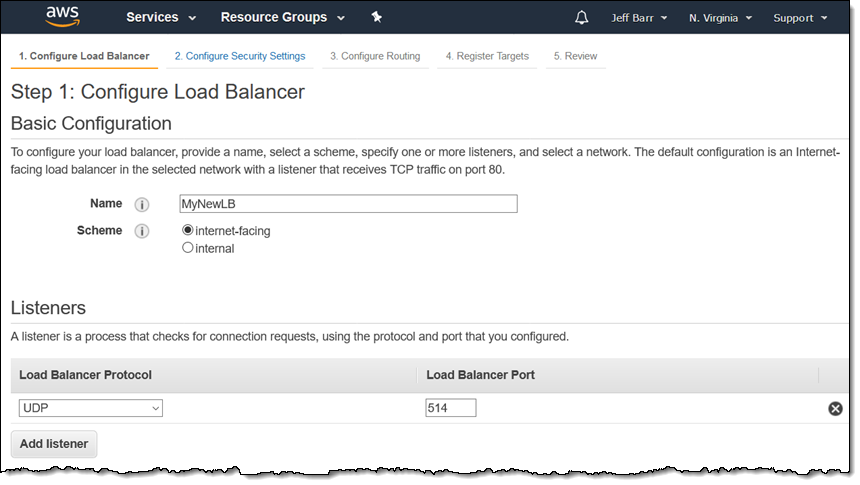Open the Jeff Barr account menu

(x=639, y=18)
